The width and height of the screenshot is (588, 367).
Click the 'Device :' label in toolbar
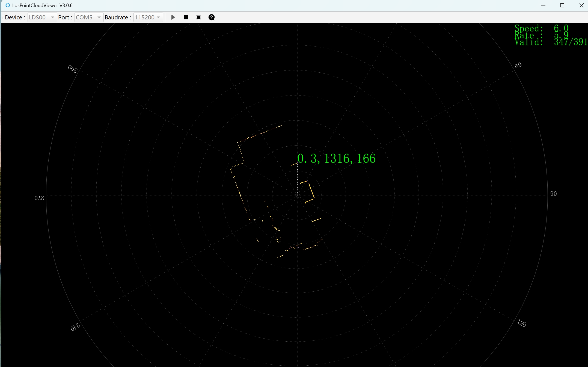click(15, 17)
